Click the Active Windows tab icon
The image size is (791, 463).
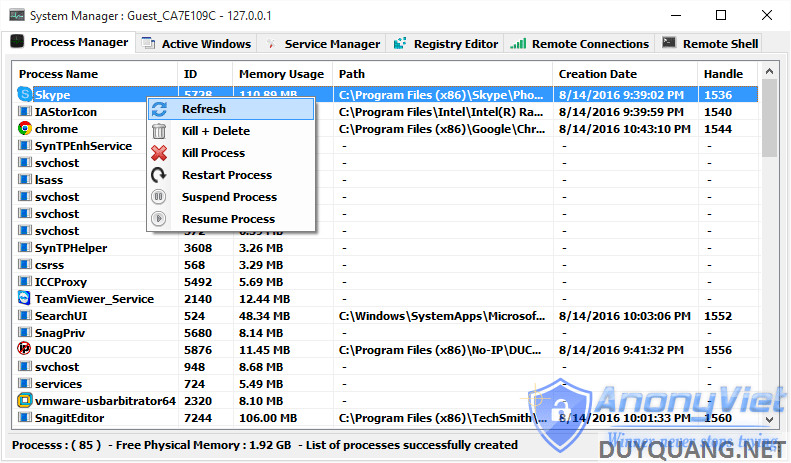coord(148,43)
